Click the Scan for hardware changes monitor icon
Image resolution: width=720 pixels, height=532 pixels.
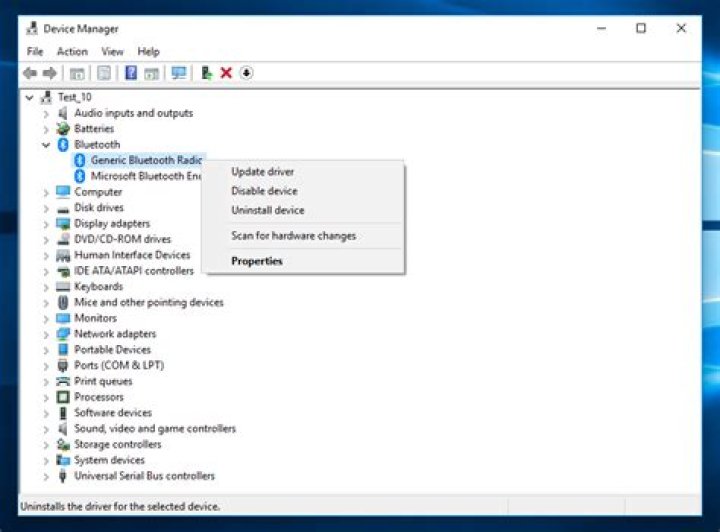(x=179, y=73)
